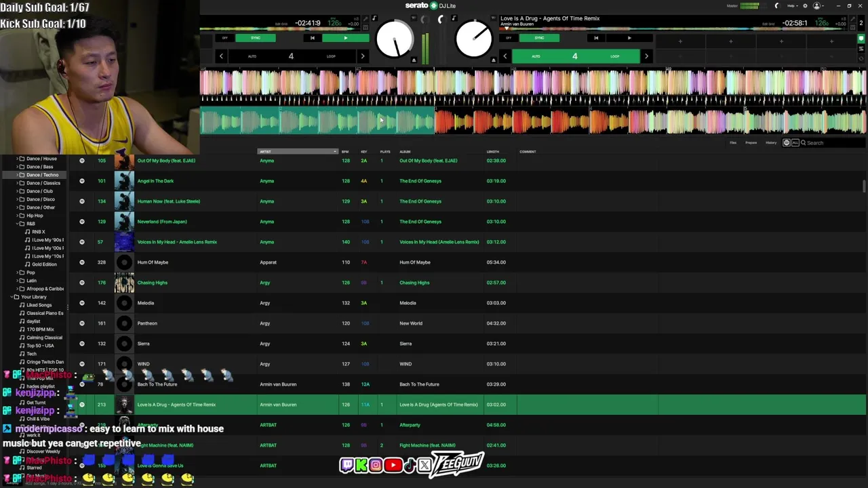Toggle right deck sync OFF button

pos(509,38)
